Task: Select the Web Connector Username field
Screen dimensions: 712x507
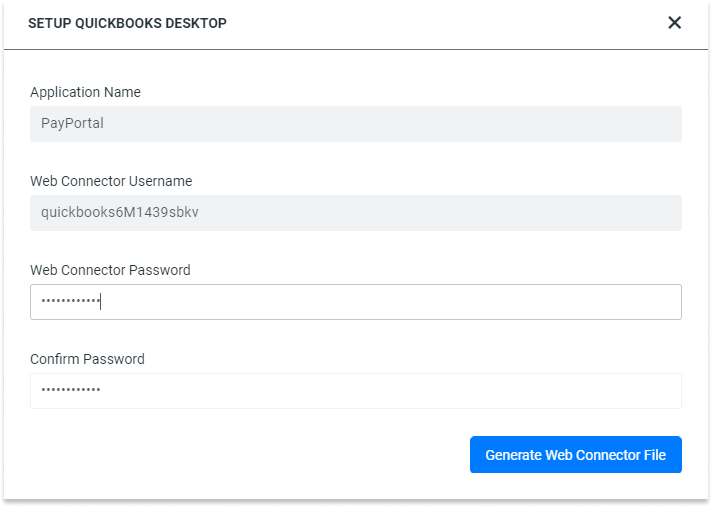Action: pyautogui.click(x=356, y=213)
